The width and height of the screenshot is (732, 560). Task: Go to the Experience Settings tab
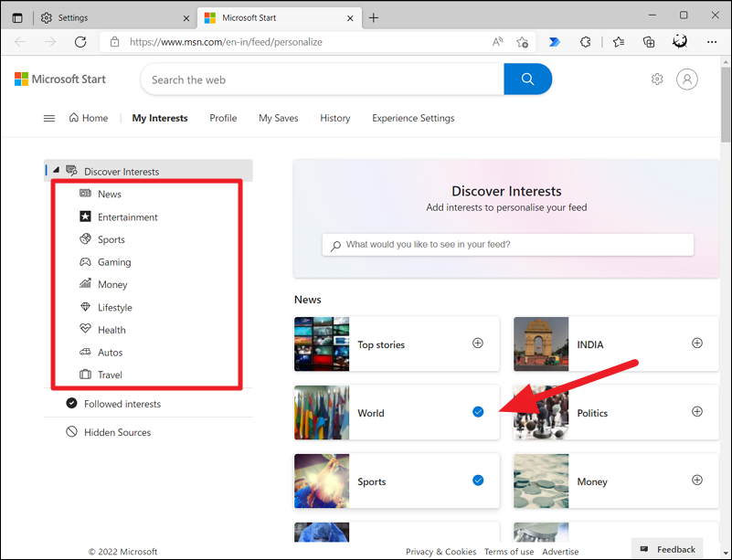pyautogui.click(x=413, y=118)
